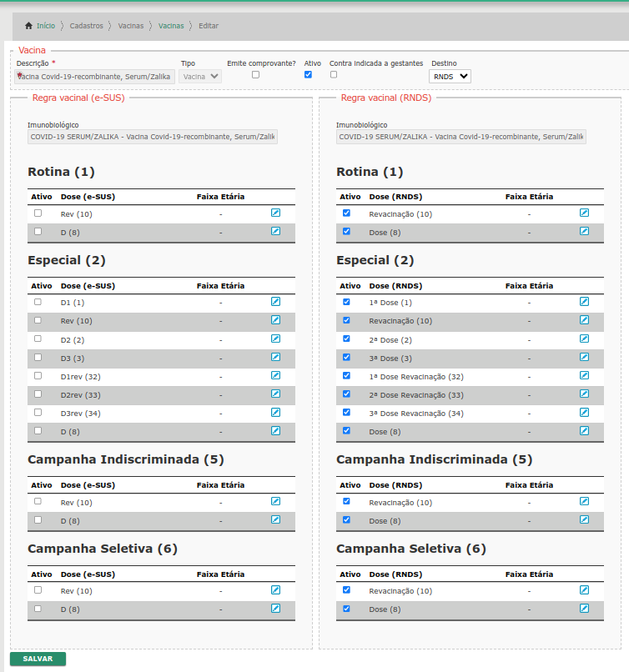This screenshot has height=672, width=629.
Task: Edit D (8) dose in e-SUS Rotina
Action: click(x=275, y=232)
